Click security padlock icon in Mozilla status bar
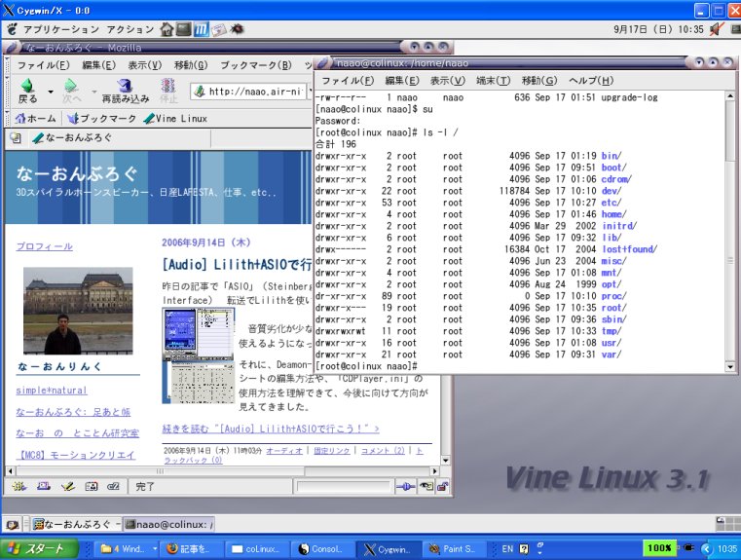The width and height of the screenshot is (741, 560). (x=443, y=486)
